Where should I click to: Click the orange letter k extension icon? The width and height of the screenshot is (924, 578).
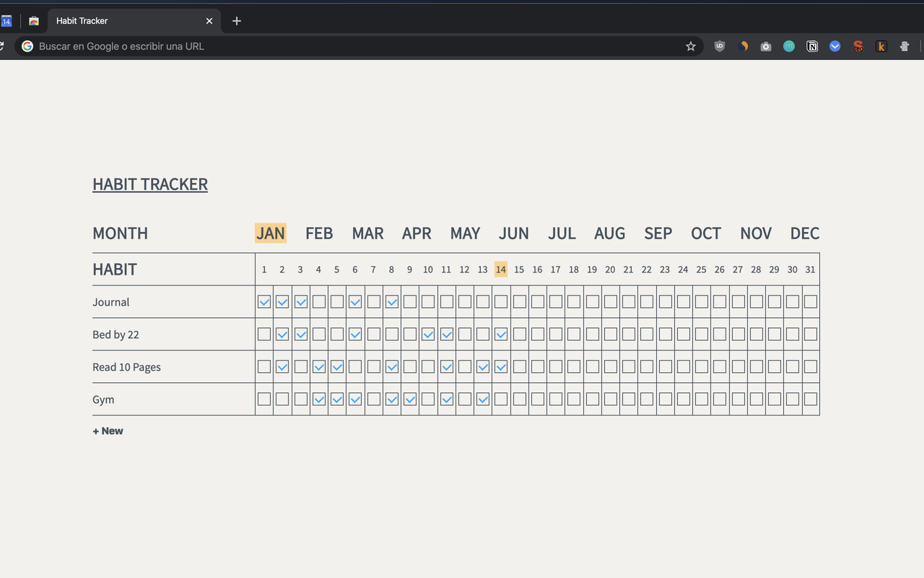(881, 46)
